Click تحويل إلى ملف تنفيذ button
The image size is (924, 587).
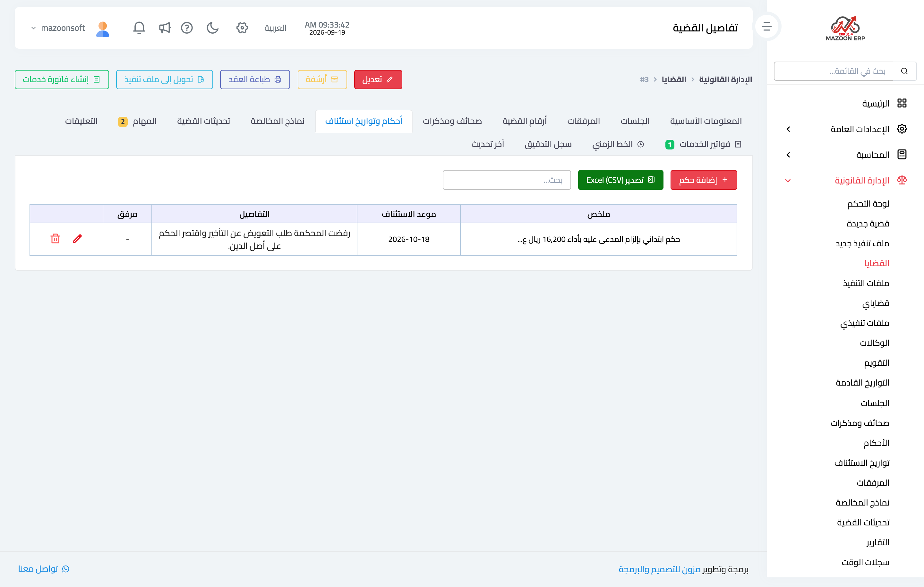164,80
